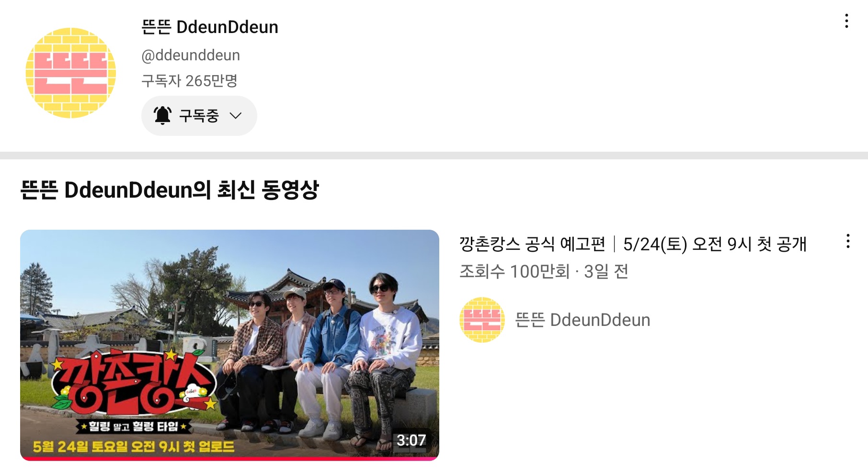This screenshot has width=868, height=470.
Task: Click the 5월 24일 upload text on the thumbnail
Action: pyautogui.click(x=134, y=447)
